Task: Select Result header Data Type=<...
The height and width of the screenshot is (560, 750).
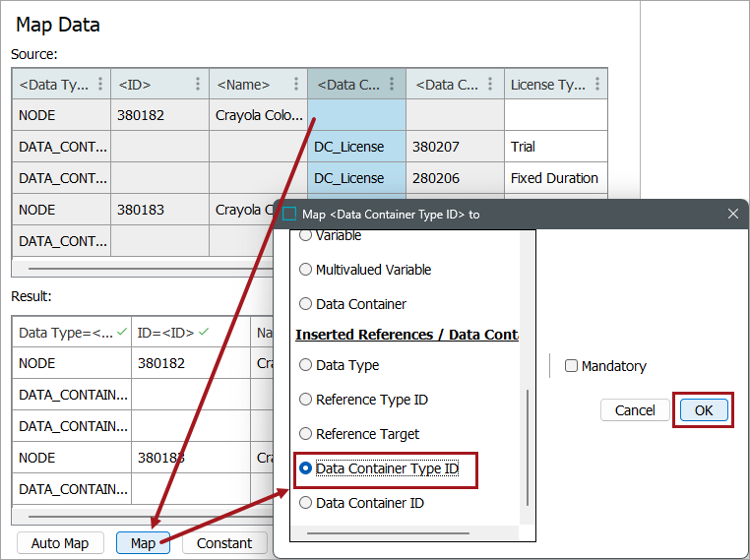Action: 72,333
